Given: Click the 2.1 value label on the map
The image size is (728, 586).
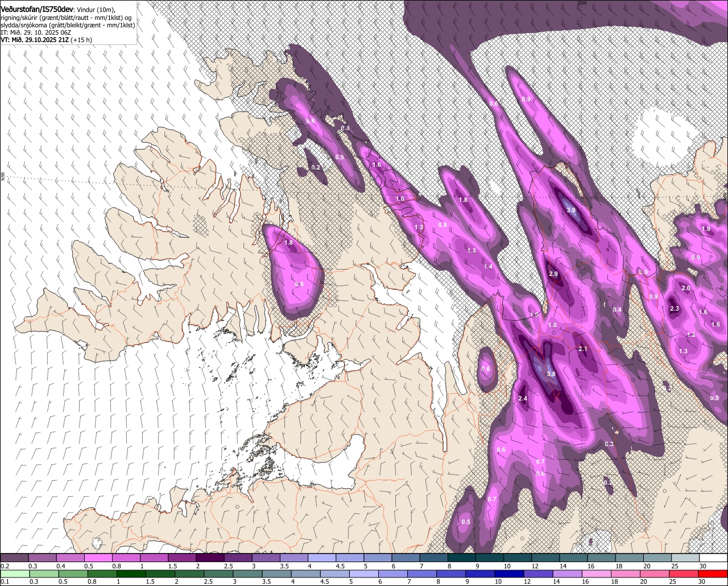Looking at the screenshot, I should (582, 349).
